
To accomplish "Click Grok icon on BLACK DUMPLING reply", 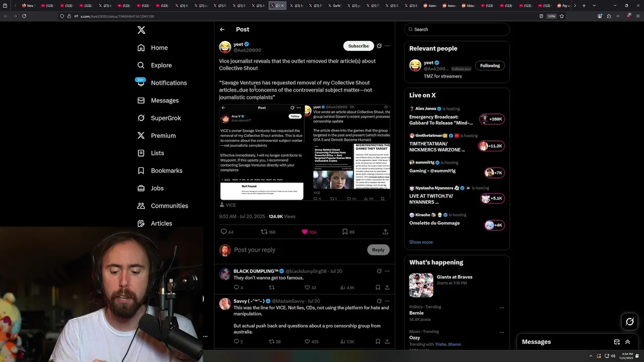I will pos(379,271).
